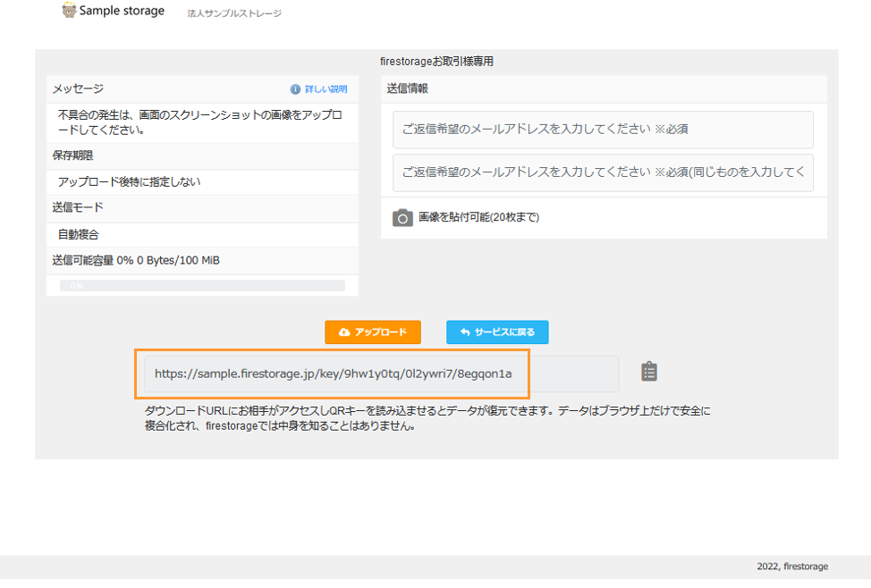Select the アップロード後特に指定しない value
Screen dimensions: 871x588
click(129, 182)
